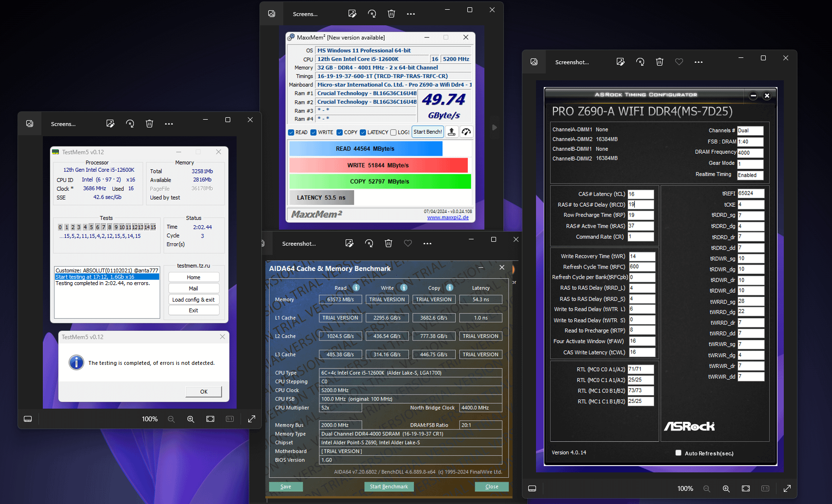Click the Save button in AIDA64
832x504 pixels.
pos(286,486)
